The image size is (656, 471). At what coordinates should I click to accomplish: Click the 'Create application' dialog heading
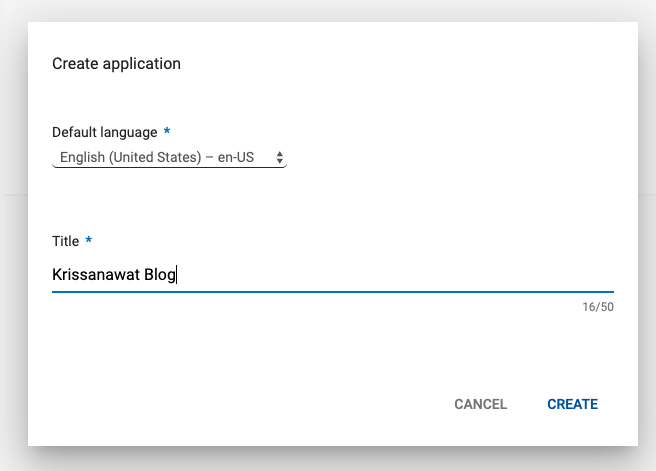tap(116, 64)
